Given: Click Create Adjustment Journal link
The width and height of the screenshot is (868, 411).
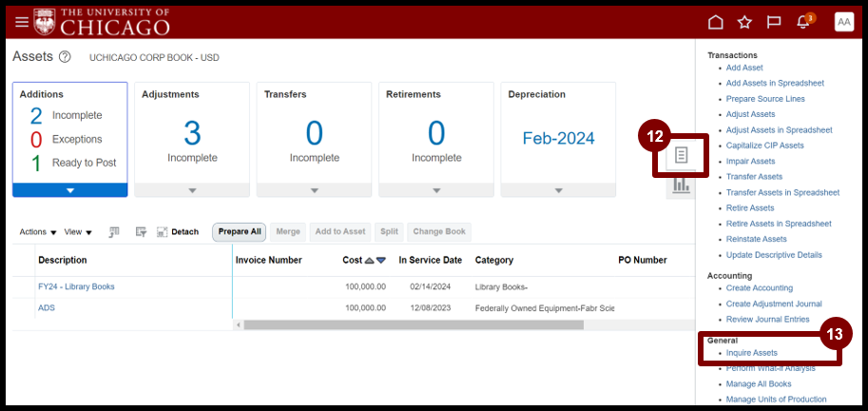Looking at the screenshot, I should [774, 304].
